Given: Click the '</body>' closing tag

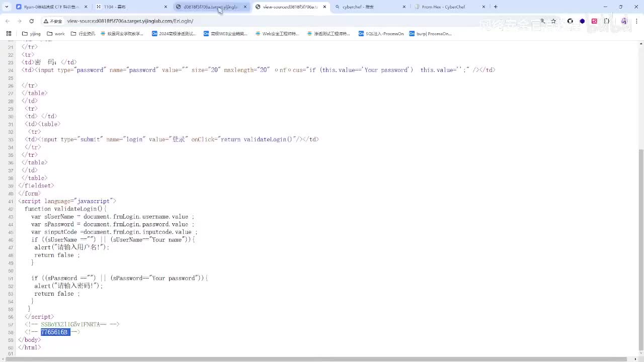Looking at the screenshot, I should point(30,340).
